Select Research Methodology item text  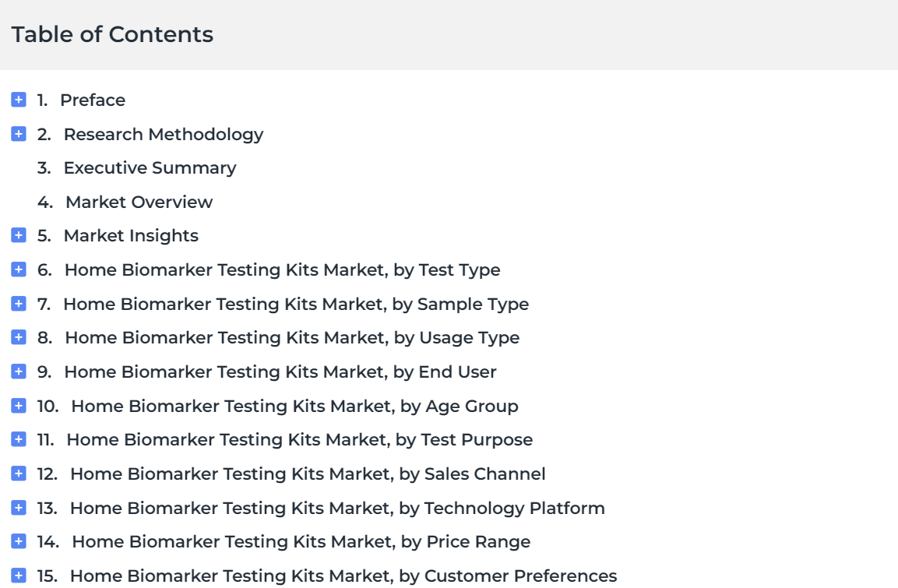pyautogui.click(x=164, y=135)
